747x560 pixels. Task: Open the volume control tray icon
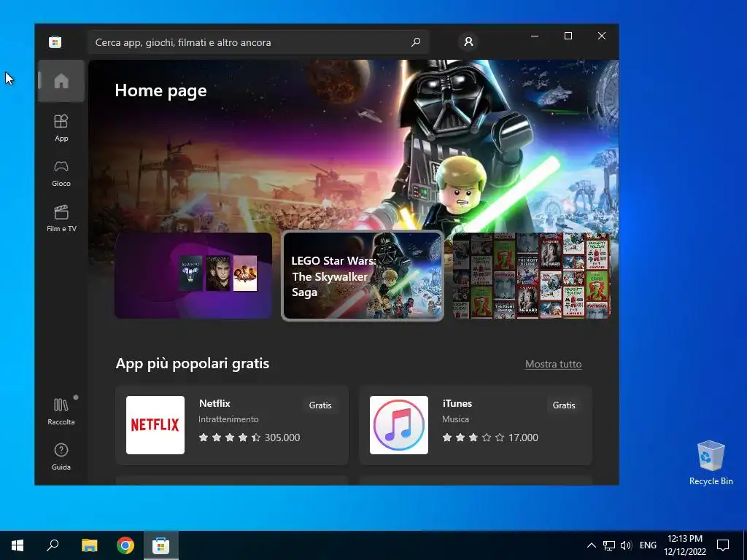[626, 545]
